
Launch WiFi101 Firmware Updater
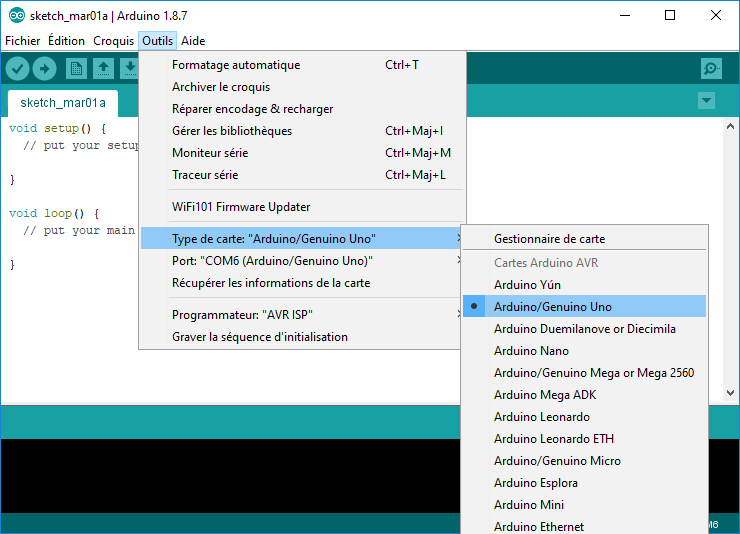[303, 207]
